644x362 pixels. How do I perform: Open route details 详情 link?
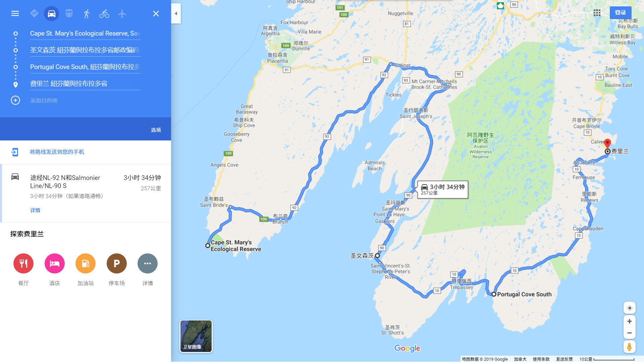pos(35,210)
